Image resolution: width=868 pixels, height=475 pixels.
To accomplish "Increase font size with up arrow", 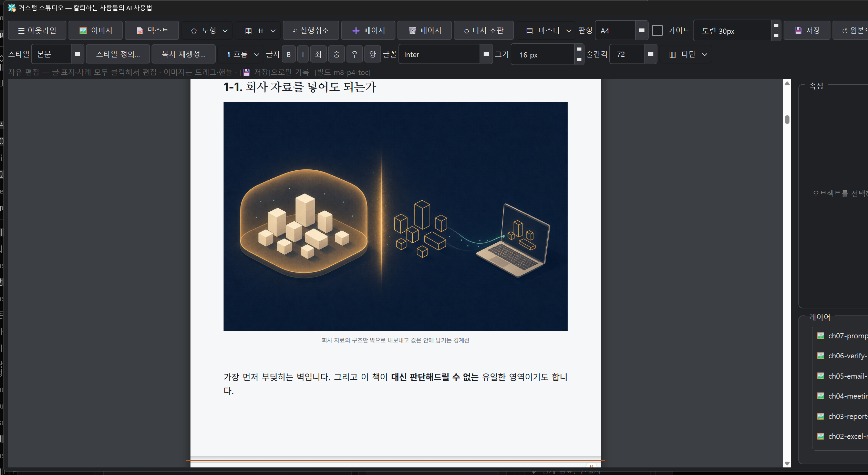I will tap(579, 49).
